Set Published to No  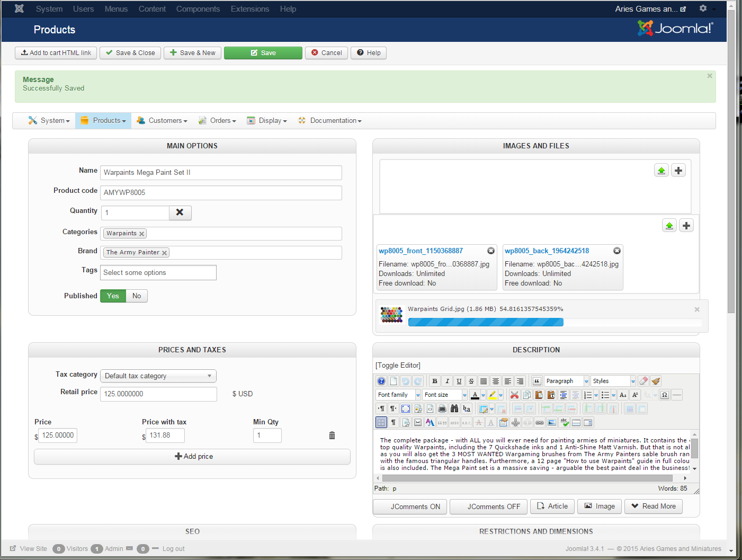pos(137,296)
